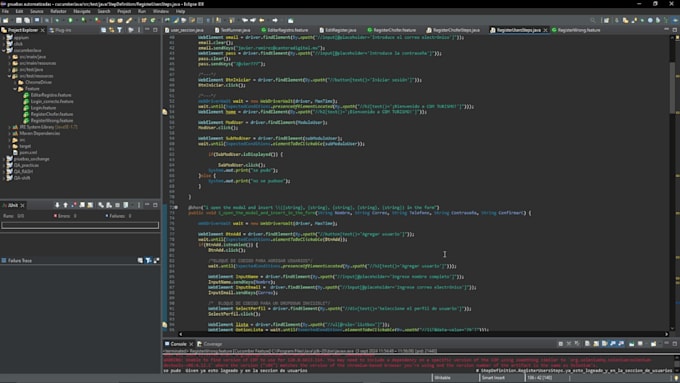Click the JUnit Rerun Failed Tests icon
The width and height of the screenshot is (680, 383).
point(109,205)
